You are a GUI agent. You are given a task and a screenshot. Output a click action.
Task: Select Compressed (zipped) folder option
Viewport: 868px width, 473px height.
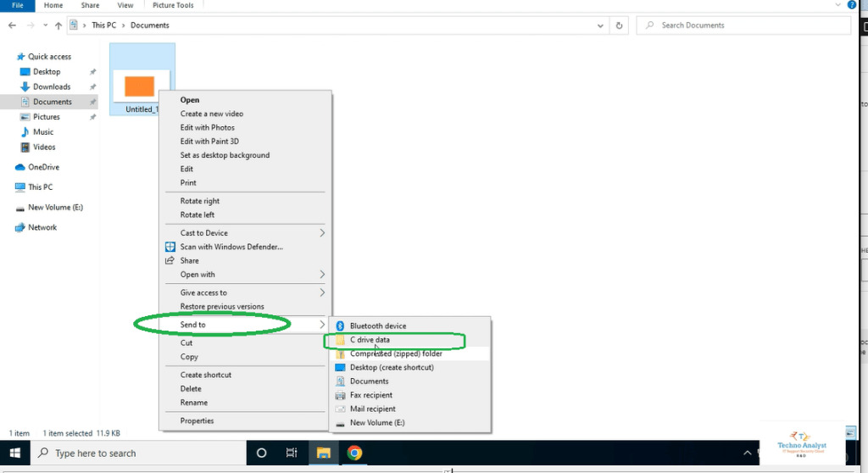click(x=395, y=353)
